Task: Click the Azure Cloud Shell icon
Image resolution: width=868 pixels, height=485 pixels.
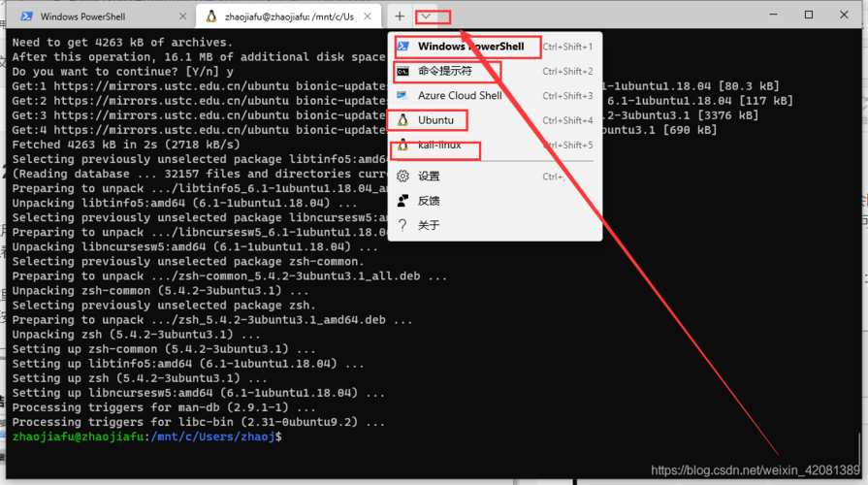Action: pos(403,95)
